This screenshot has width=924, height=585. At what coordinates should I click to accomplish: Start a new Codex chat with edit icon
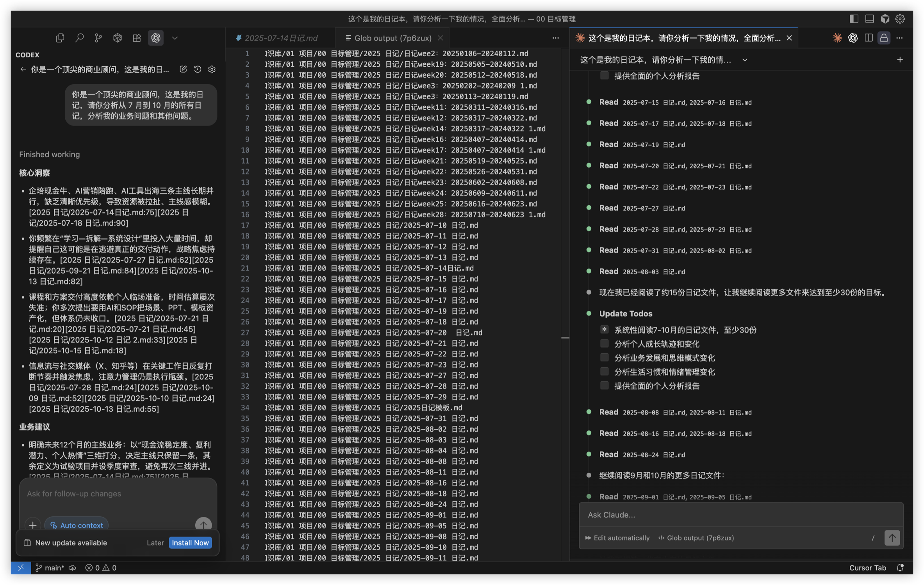click(183, 69)
